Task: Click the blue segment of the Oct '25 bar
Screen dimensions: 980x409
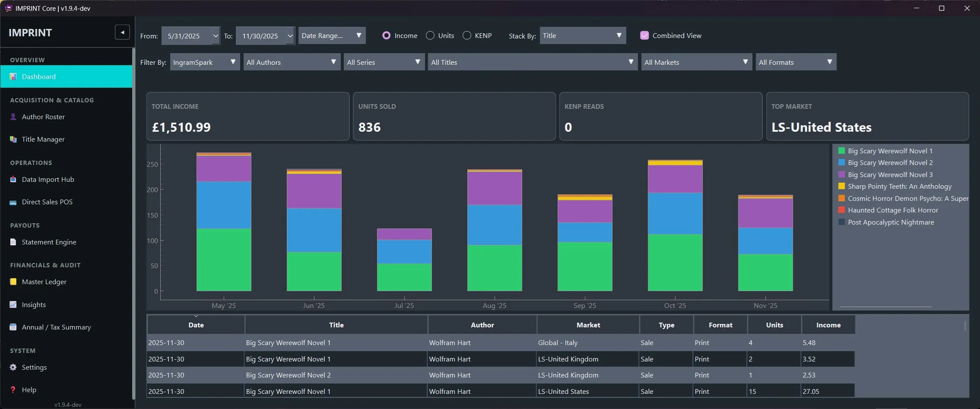Action: (675, 213)
